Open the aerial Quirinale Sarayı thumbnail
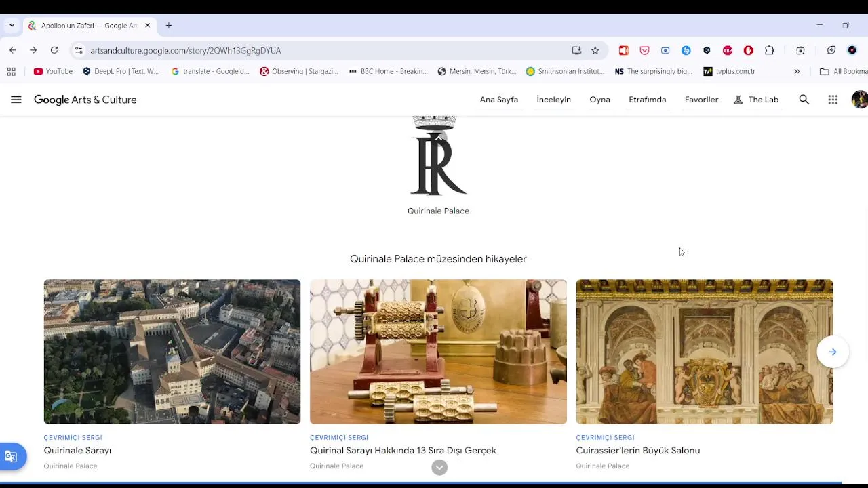Image resolution: width=868 pixels, height=488 pixels. coord(172,352)
